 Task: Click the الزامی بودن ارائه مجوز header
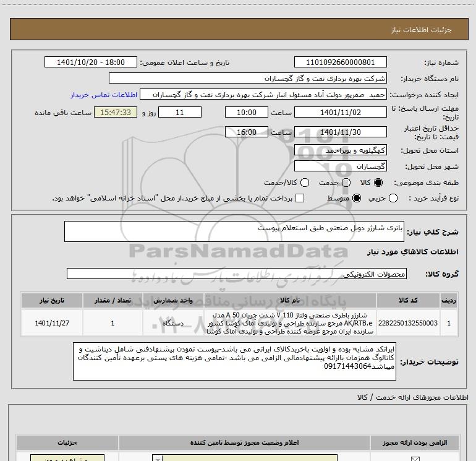pos(415,442)
